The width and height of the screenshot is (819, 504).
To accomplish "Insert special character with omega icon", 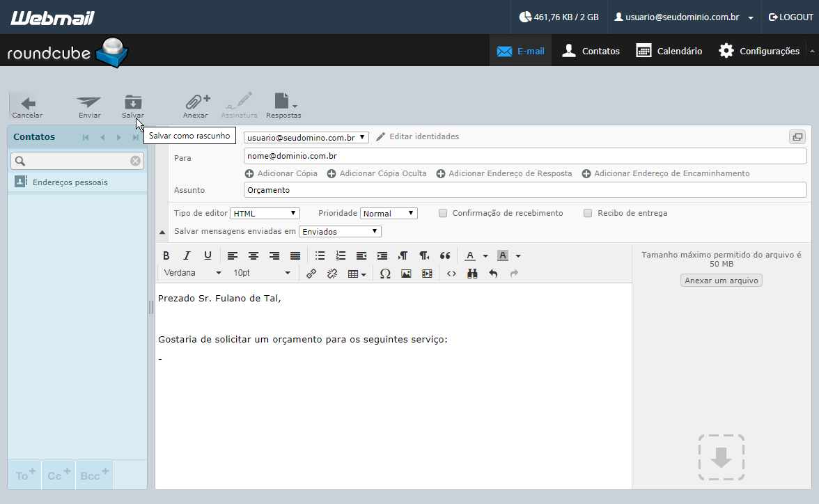I will tap(386, 274).
